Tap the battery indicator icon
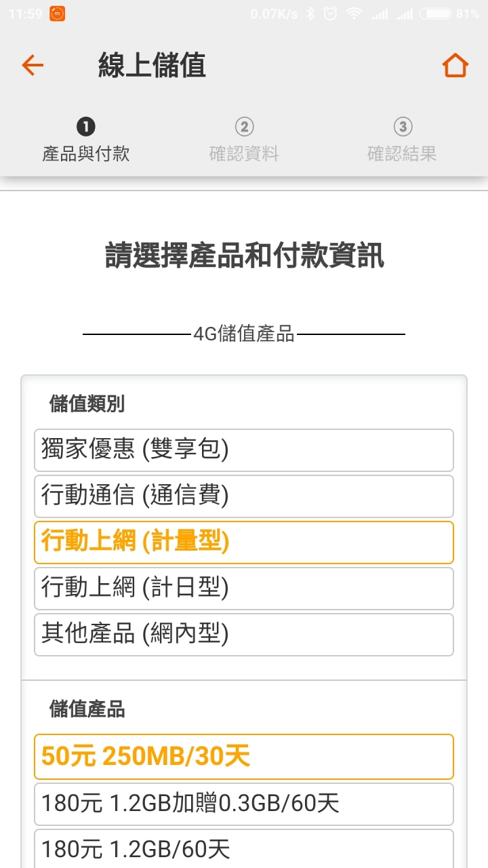This screenshot has height=868, width=488. [x=435, y=14]
